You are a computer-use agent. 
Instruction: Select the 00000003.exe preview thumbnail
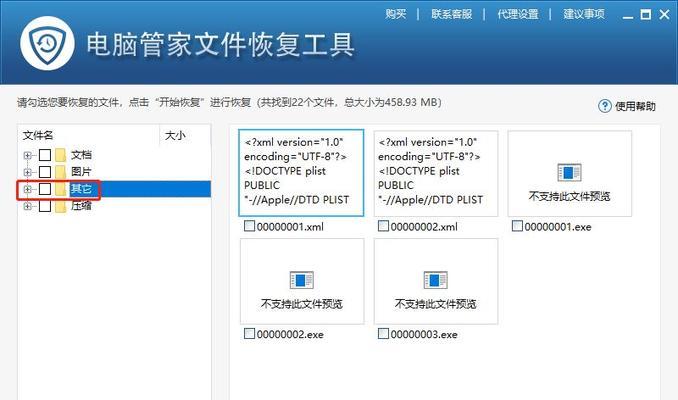[436, 281]
